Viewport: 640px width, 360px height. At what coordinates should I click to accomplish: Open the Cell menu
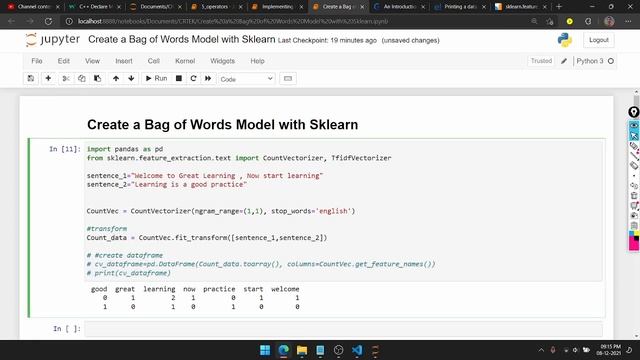[153, 61]
